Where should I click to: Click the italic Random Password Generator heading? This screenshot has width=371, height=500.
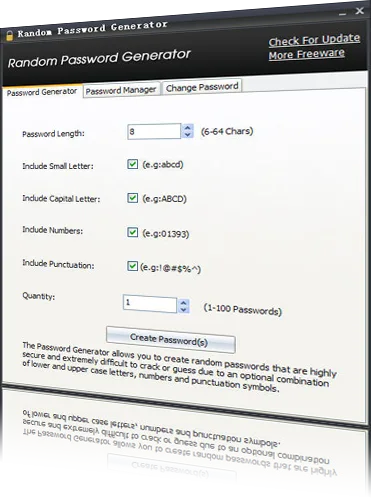99,58
